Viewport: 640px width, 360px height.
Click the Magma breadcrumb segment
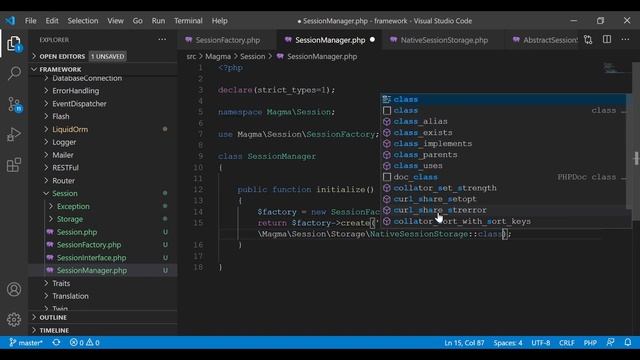(218, 56)
